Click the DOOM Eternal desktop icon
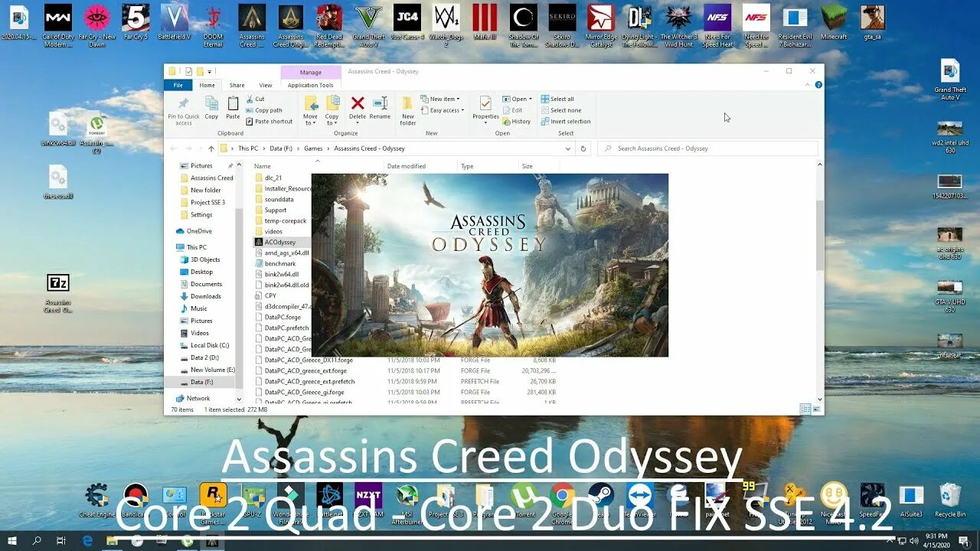 click(x=213, y=25)
